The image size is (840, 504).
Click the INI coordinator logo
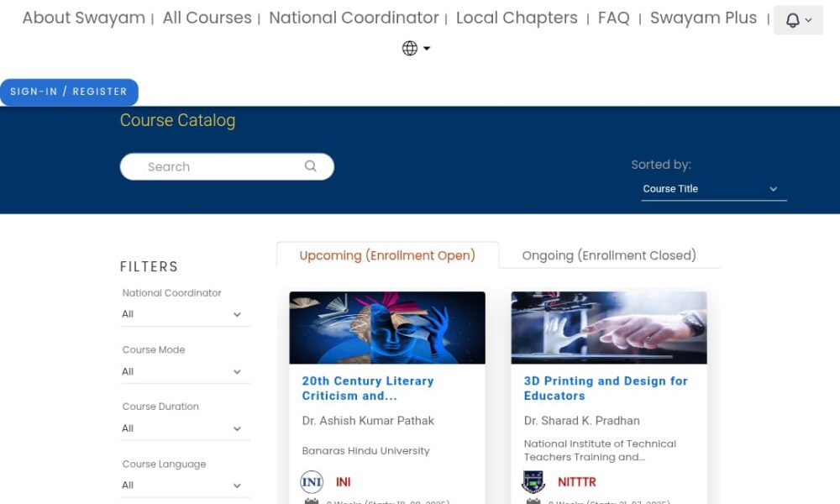pos(312,482)
